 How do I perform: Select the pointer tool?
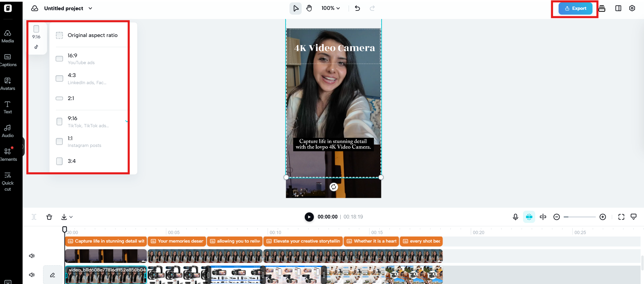coord(296,8)
